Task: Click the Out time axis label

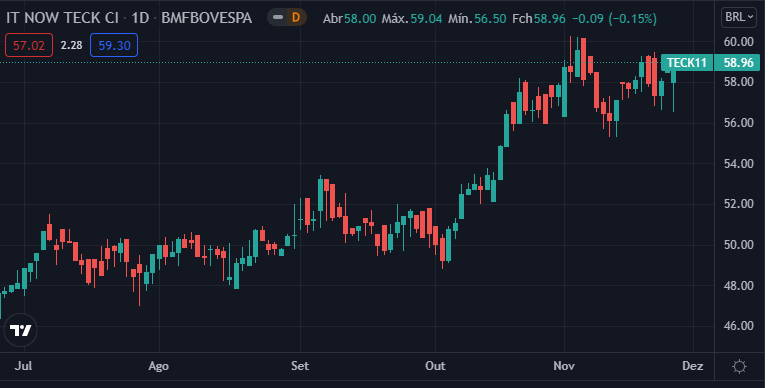Action: [x=435, y=366]
